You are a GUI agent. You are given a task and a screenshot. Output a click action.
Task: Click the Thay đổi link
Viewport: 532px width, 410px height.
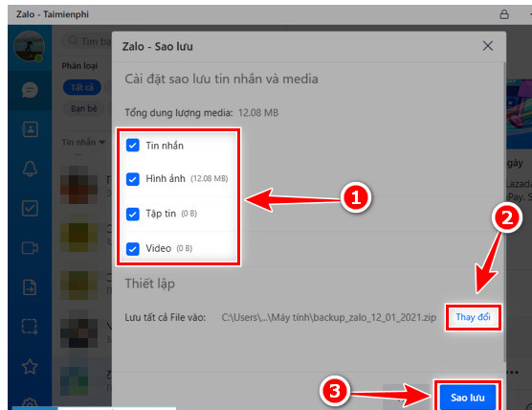click(473, 317)
